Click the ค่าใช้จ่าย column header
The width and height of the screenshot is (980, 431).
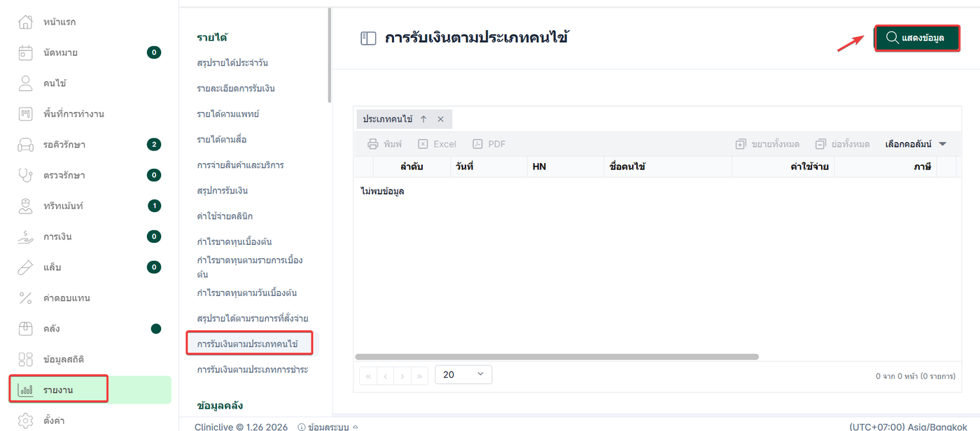[x=783, y=167]
